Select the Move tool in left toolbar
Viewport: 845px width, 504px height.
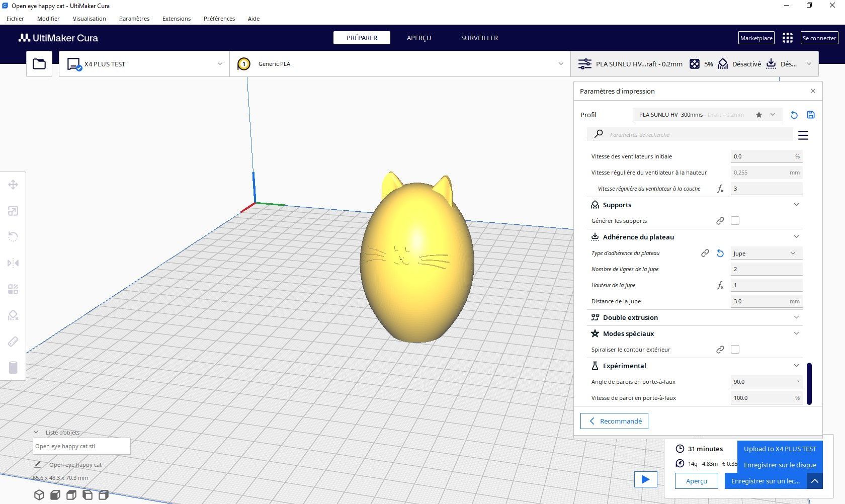point(13,185)
